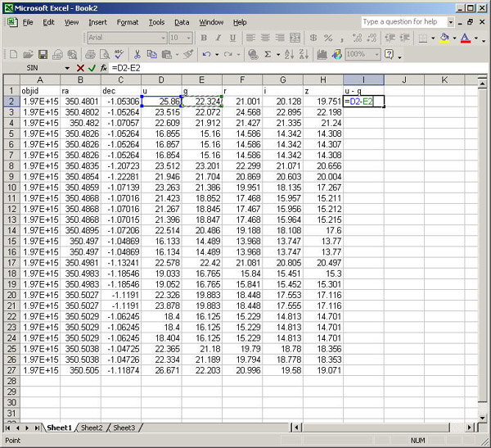Viewport: 491px width, 448px height.
Task: Open Microsoft Excel Help question mark icon
Action: [x=389, y=55]
